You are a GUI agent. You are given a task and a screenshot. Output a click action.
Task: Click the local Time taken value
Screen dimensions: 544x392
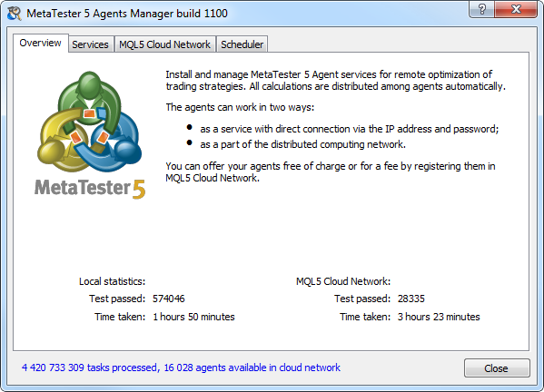click(x=193, y=317)
